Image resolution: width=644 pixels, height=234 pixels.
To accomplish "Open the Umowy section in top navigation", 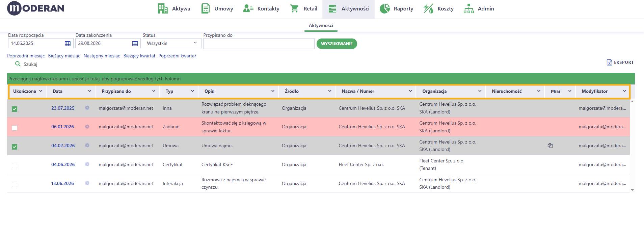I will (217, 9).
